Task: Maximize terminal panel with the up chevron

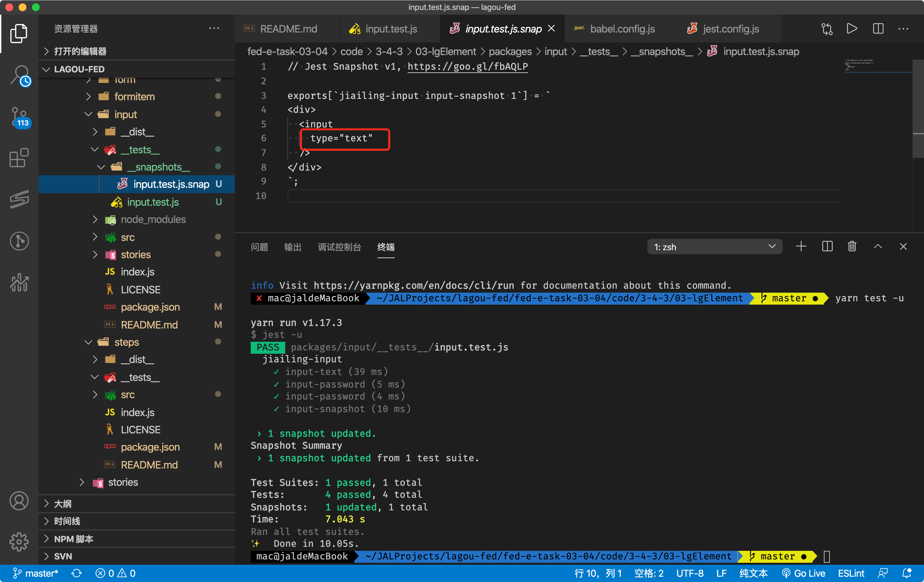Action: pyautogui.click(x=878, y=247)
